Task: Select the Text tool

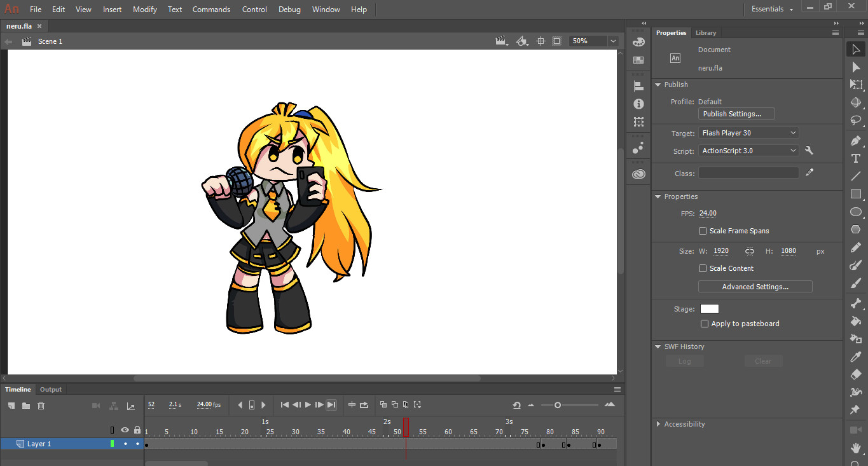Action: [x=856, y=158]
